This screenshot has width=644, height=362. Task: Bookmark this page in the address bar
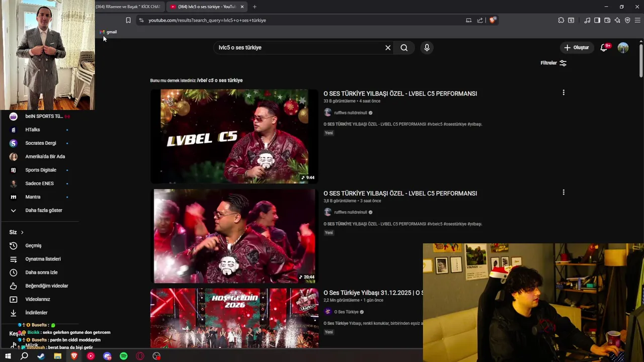click(128, 20)
